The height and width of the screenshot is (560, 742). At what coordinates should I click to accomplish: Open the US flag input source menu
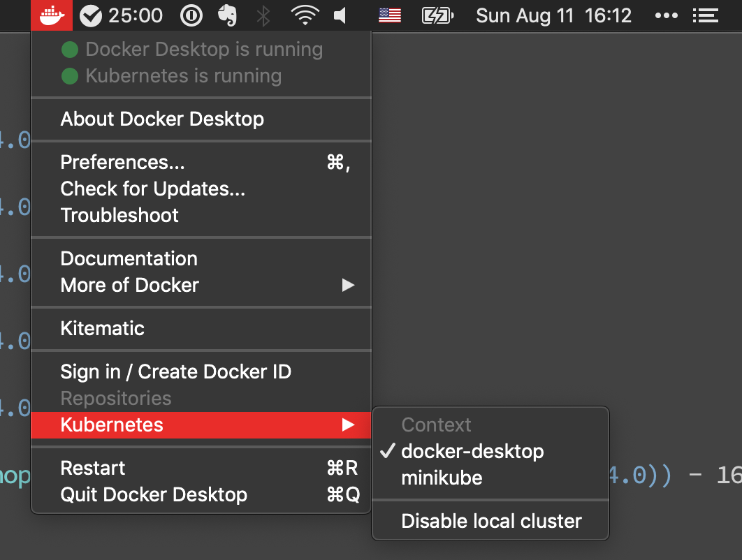point(390,15)
